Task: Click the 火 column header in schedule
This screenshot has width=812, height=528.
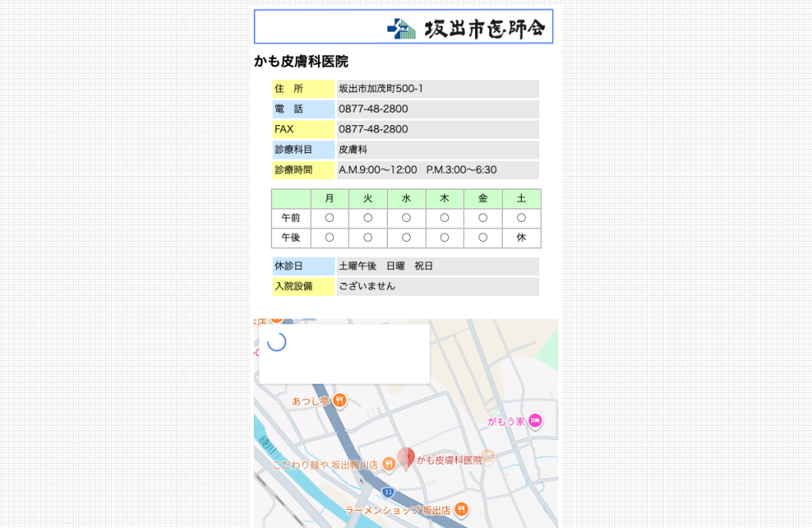Action: 368,199
